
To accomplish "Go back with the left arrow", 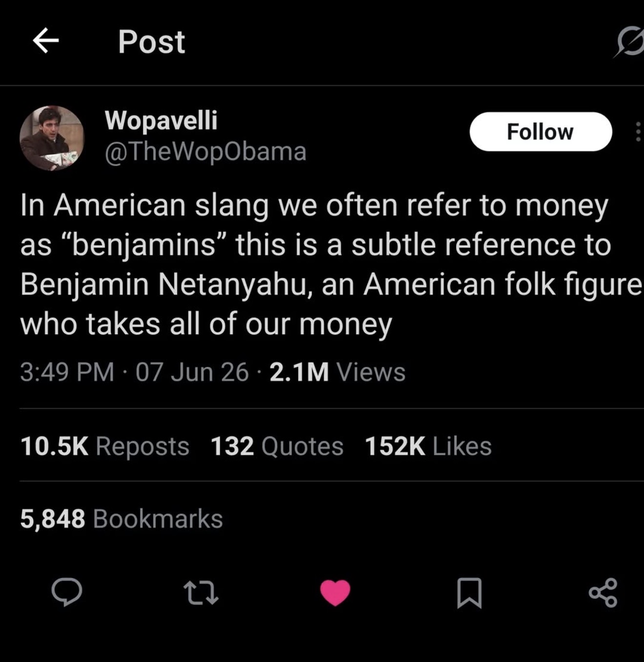I will pyautogui.click(x=46, y=40).
